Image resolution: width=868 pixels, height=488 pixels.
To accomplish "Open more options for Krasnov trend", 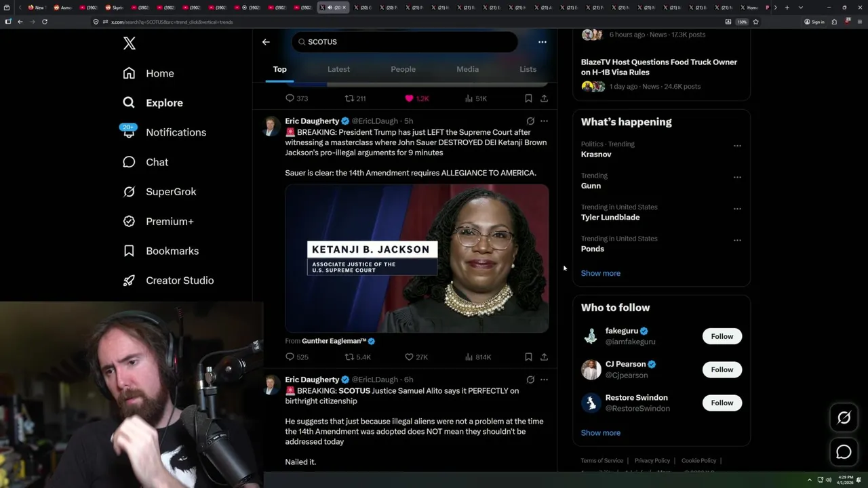I will click(x=737, y=146).
